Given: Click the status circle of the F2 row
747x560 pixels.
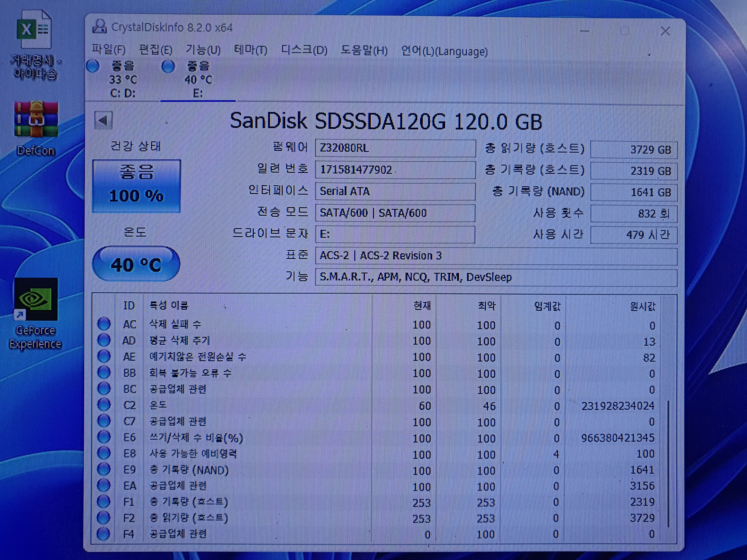Looking at the screenshot, I should [x=104, y=517].
